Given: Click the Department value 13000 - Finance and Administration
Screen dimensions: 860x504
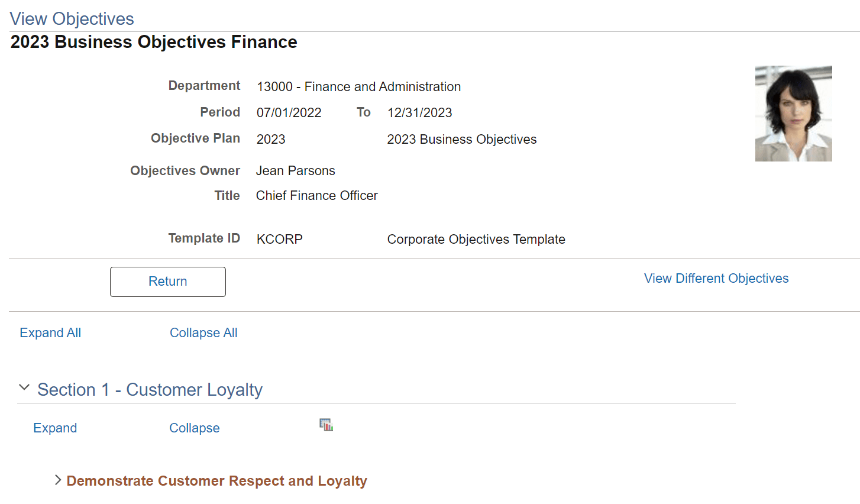Looking at the screenshot, I should point(358,86).
